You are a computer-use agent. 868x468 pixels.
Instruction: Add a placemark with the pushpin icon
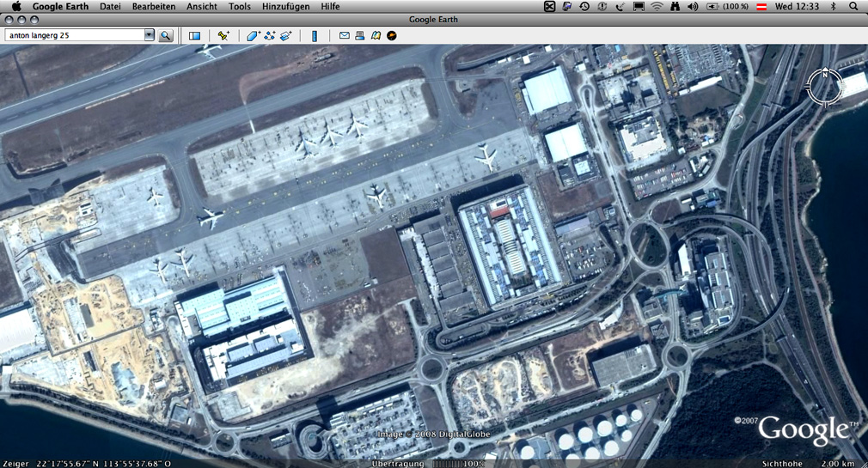click(223, 36)
